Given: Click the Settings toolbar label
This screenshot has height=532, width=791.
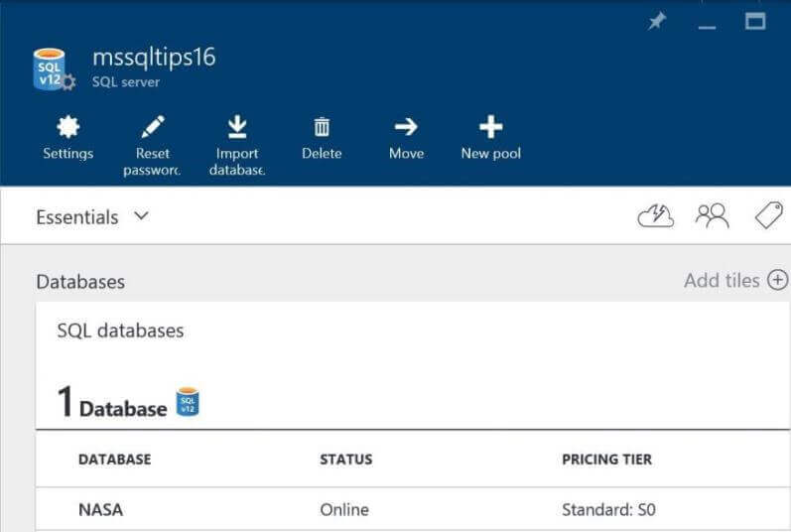Looking at the screenshot, I should (68, 153).
